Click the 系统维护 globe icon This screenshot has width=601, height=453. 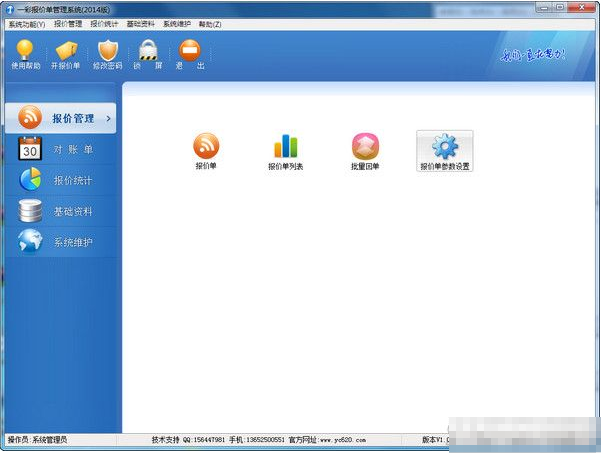click(30, 241)
